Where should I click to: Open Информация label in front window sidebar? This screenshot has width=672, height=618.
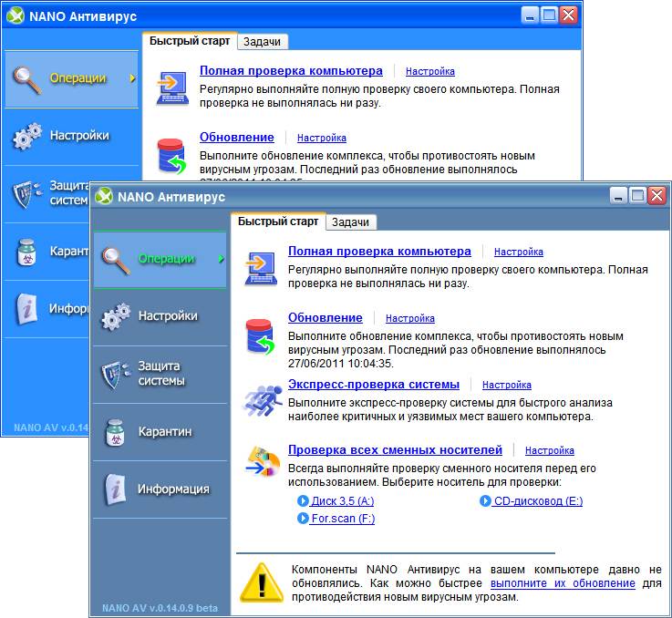173,489
